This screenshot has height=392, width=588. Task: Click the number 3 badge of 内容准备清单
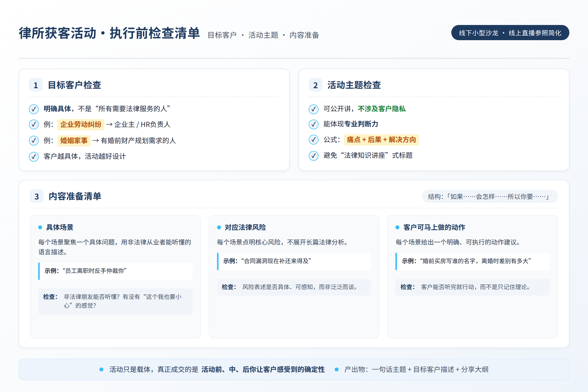(x=37, y=196)
